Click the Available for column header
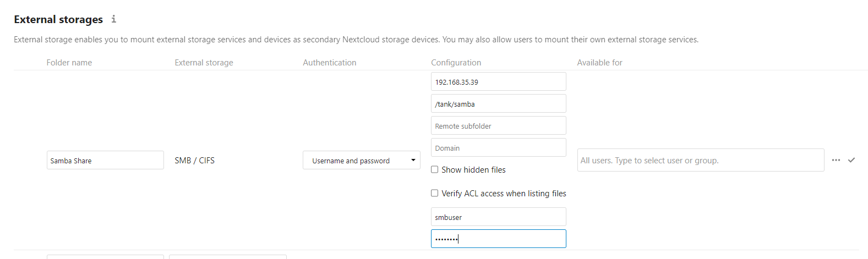The width and height of the screenshot is (868, 259). (599, 63)
